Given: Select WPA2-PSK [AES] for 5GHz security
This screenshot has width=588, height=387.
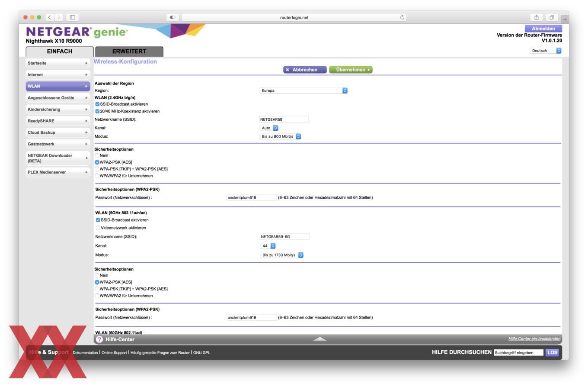Looking at the screenshot, I should 97,282.
